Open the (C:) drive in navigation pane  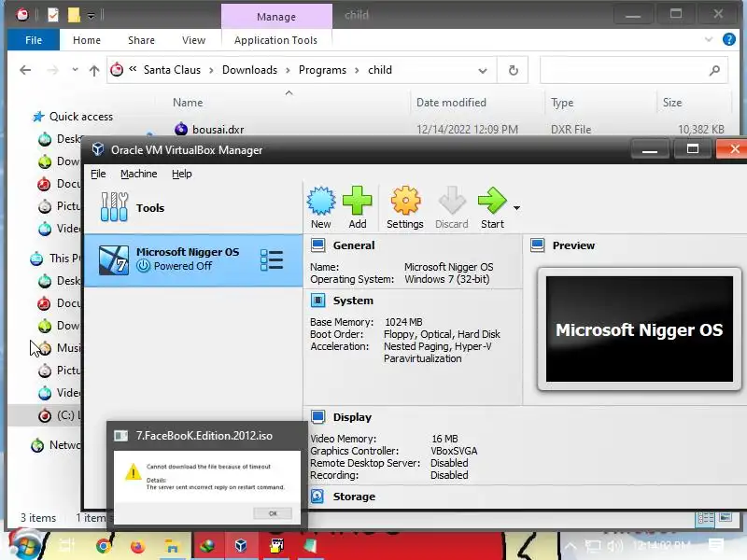click(60, 415)
